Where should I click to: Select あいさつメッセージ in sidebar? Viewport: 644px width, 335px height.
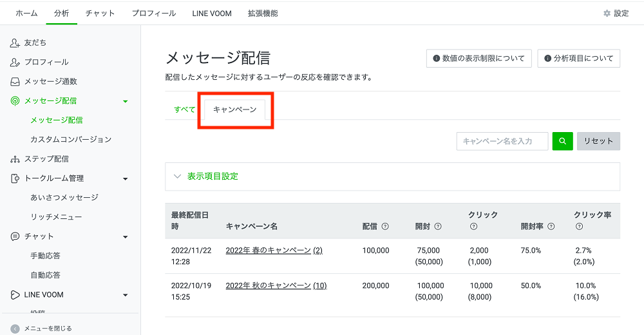coord(64,198)
